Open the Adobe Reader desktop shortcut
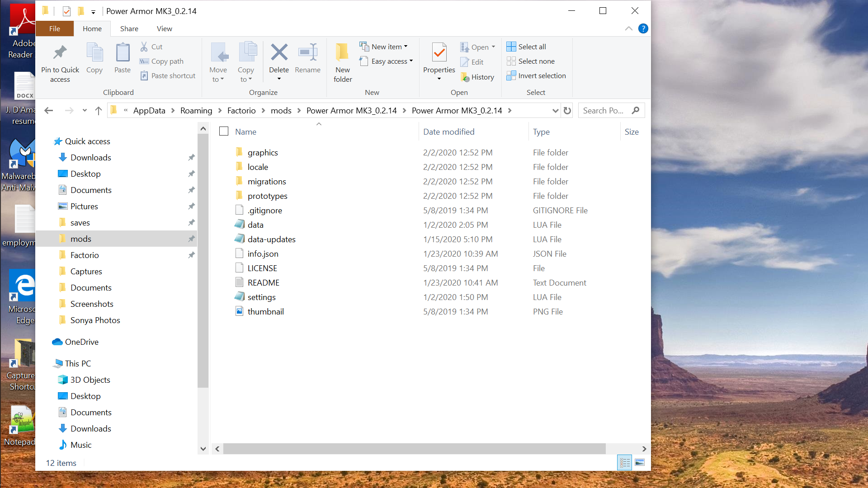Viewport: 868px width, 488px height. [x=21, y=32]
